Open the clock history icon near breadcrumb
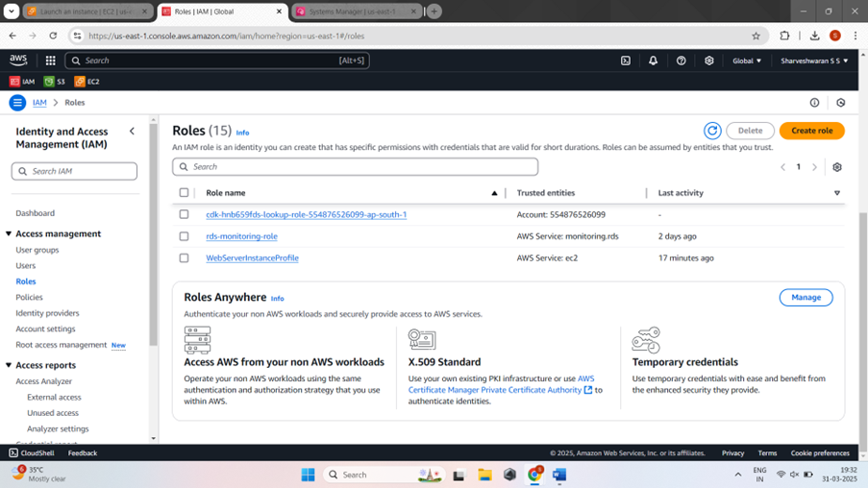Screen dimensions: 868x488 coord(841,103)
